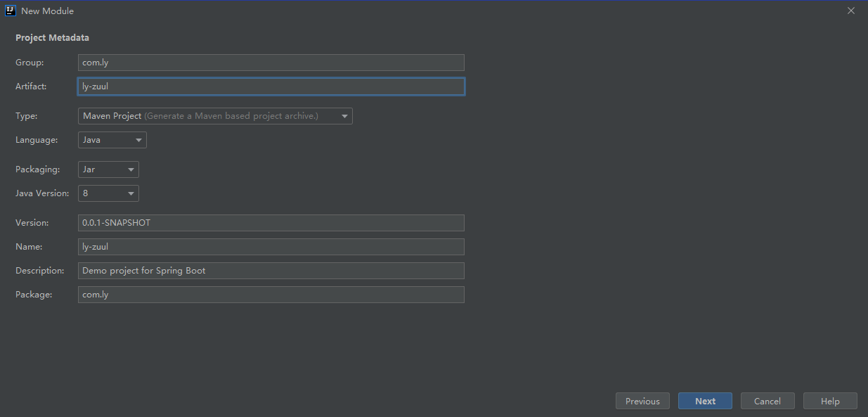Image resolution: width=868 pixels, height=417 pixels.
Task: Click the Group input field
Action: (271, 63)
